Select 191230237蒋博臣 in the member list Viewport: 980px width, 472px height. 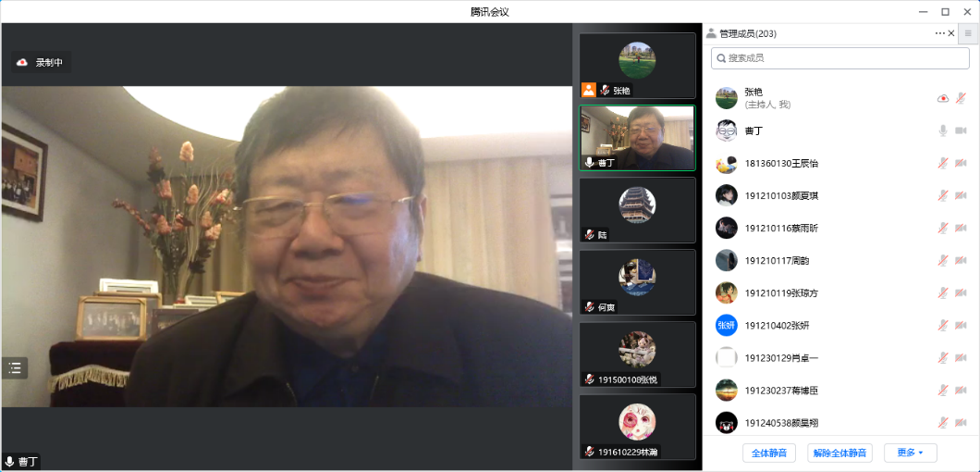pos(781,391)
